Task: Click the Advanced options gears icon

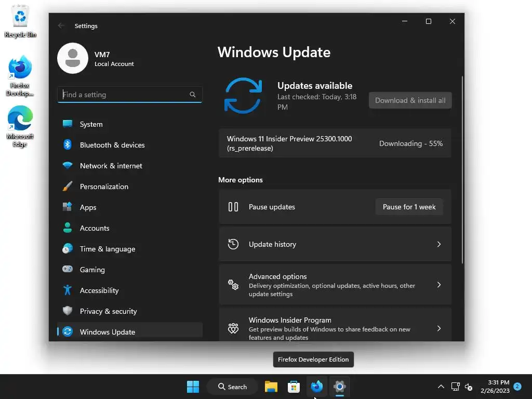Action: click(233, 285)
